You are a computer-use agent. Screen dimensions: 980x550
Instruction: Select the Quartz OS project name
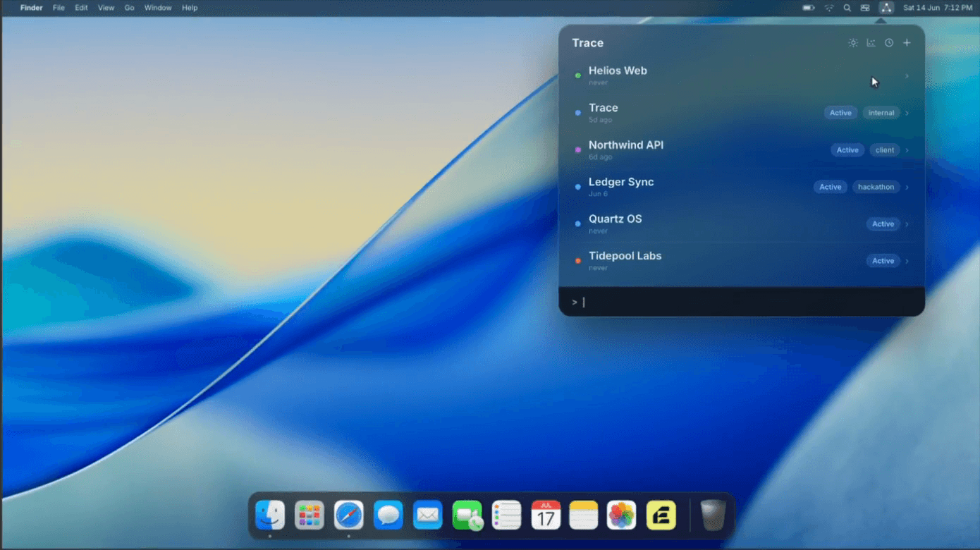tap(615, 219)
